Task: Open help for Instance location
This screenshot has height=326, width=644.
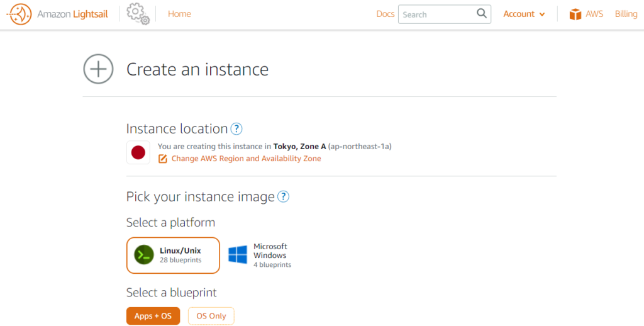Action: coord(236,129)
